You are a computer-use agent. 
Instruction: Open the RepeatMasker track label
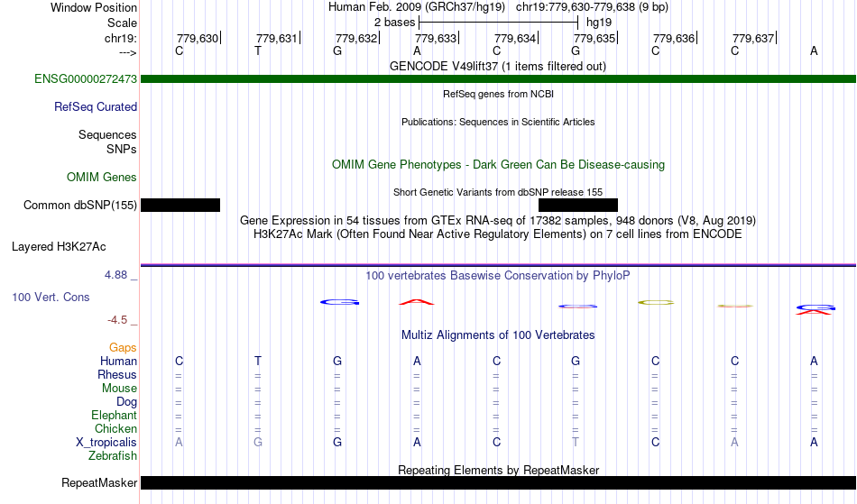coord(99,482)
